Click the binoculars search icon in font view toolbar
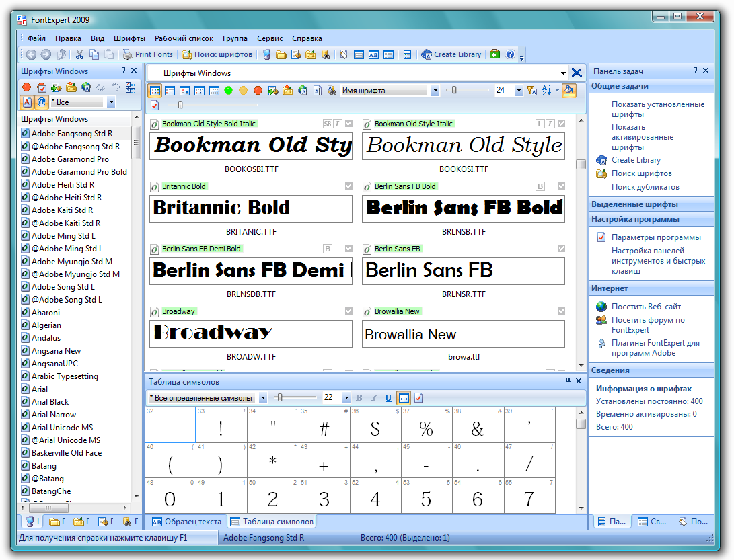The height and width of the screenshot is (560, 734). point(332,91)
